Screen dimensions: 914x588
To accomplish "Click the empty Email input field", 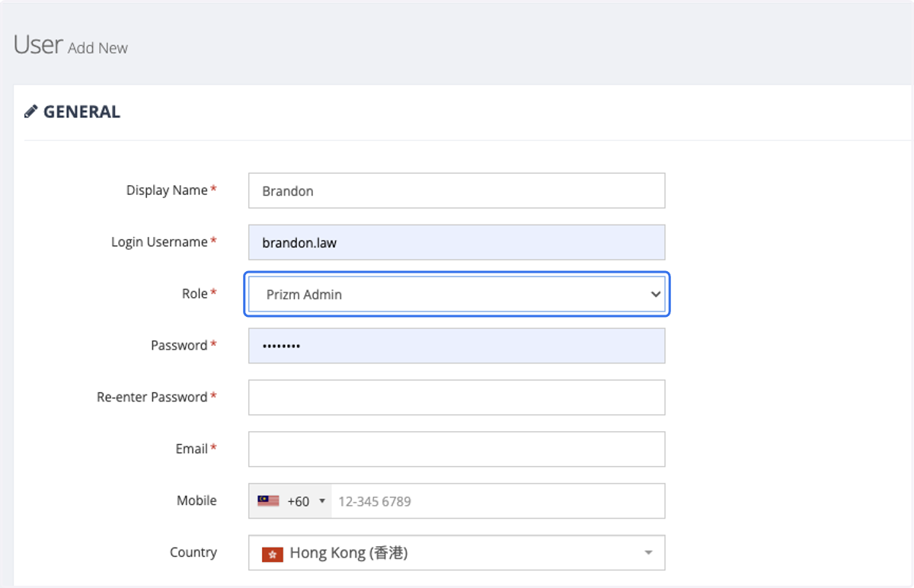I will [x=456, y=449].
